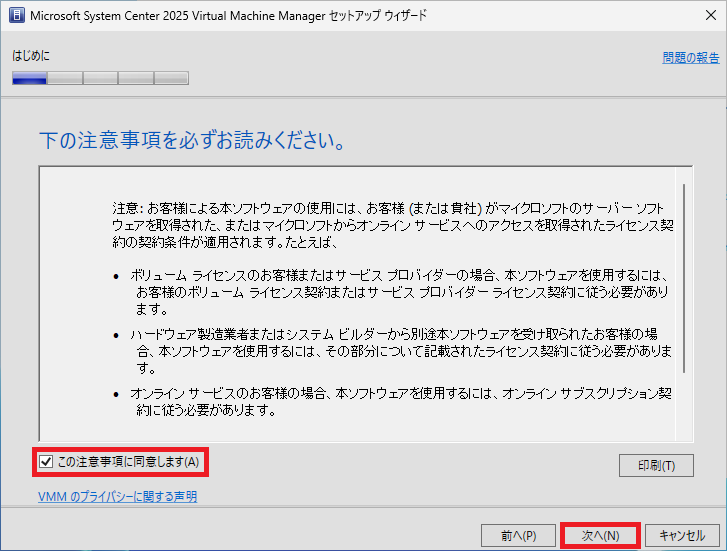727x551 pixels.
Task: Open the VMM のプライバシーに関する声明 link
Action: (x=117, y=497)
